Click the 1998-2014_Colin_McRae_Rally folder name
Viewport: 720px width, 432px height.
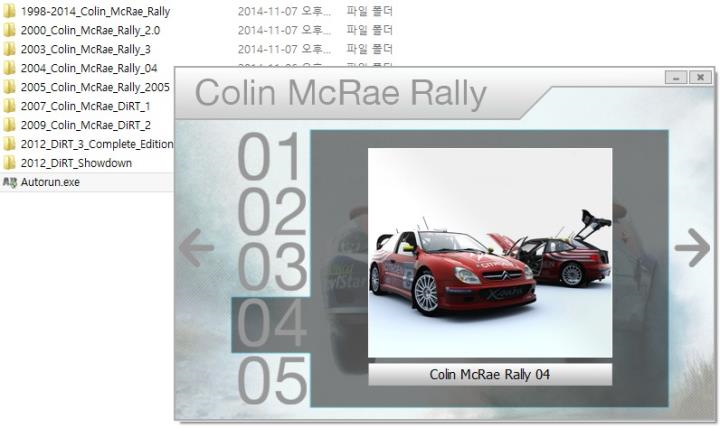[x=96, y=11]
